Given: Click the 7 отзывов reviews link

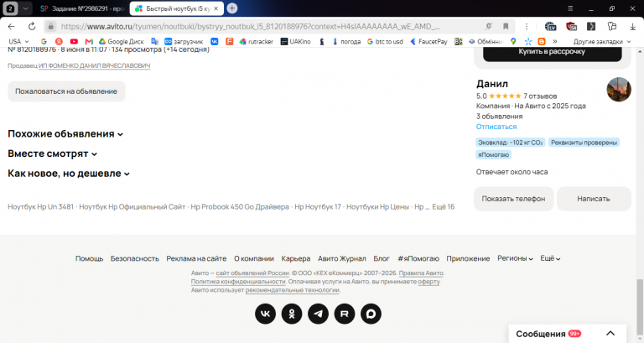Looking at the screenshot, I should [540, 96].
